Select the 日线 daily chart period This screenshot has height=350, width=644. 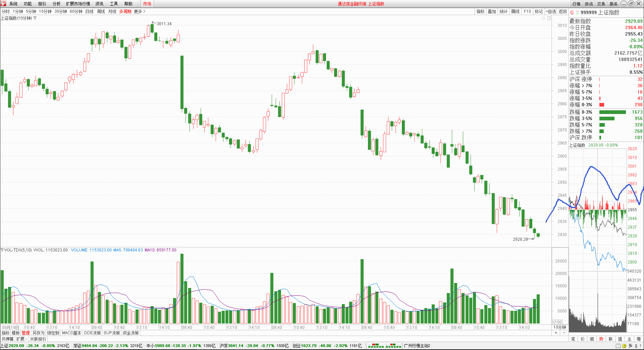point(89,11)
